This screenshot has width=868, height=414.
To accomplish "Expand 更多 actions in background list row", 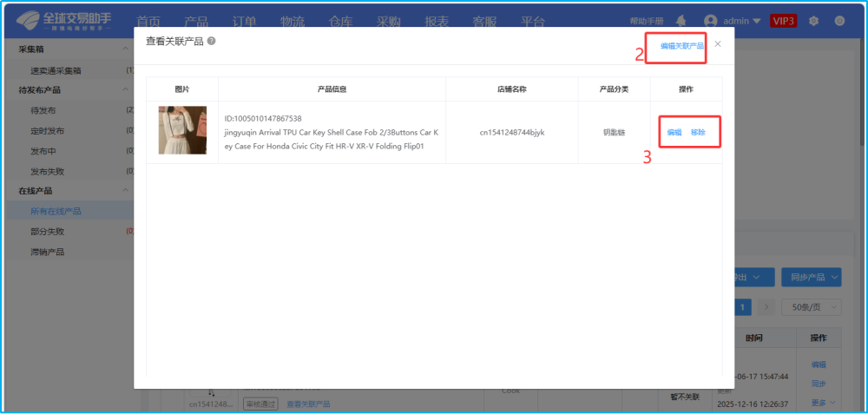I will pyautogui.click(x=823, y=403).
